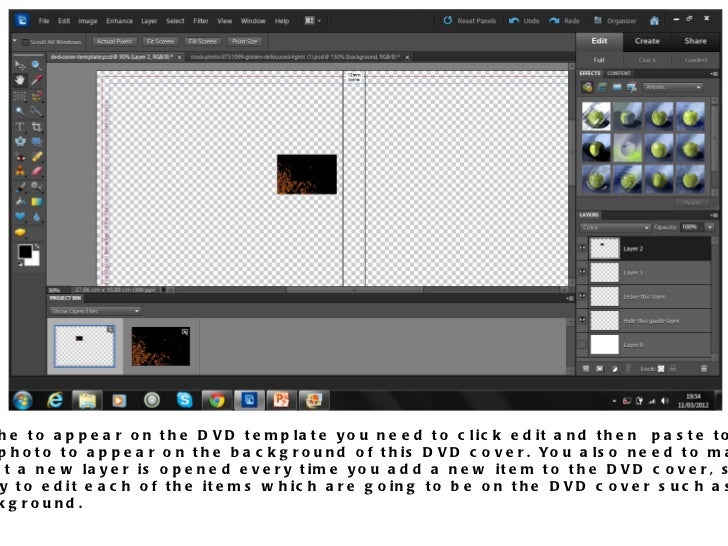
Task: Click Reset Panels
Action: coord(470,21)
